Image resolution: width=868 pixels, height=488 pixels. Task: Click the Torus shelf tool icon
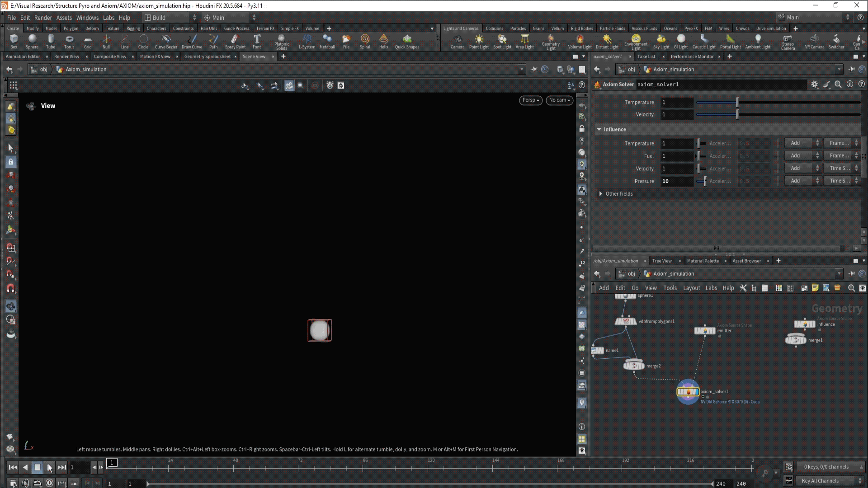point(69,41)
